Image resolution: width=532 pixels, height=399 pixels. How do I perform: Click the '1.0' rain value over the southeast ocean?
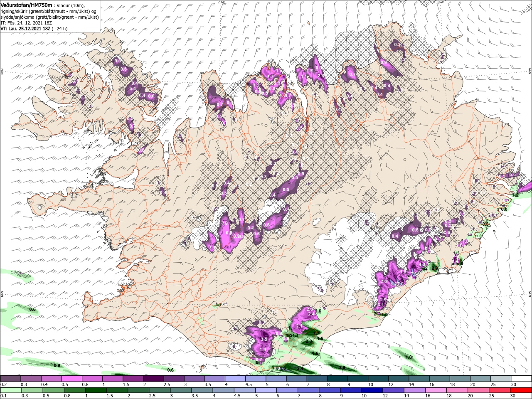click(x=409, y=357)
